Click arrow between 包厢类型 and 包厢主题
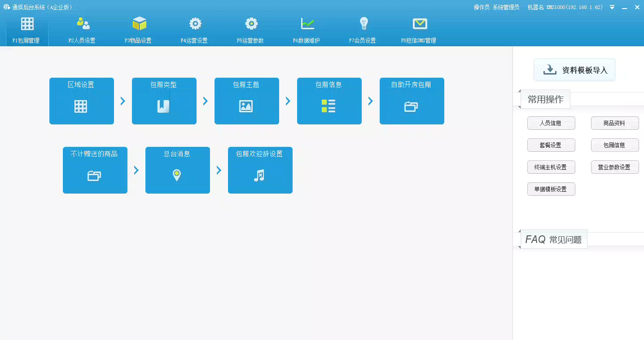 [205, 101]
